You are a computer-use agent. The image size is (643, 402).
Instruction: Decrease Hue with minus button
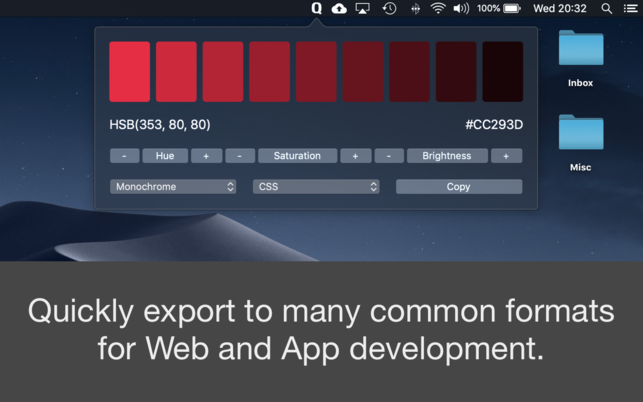[124, 156]
